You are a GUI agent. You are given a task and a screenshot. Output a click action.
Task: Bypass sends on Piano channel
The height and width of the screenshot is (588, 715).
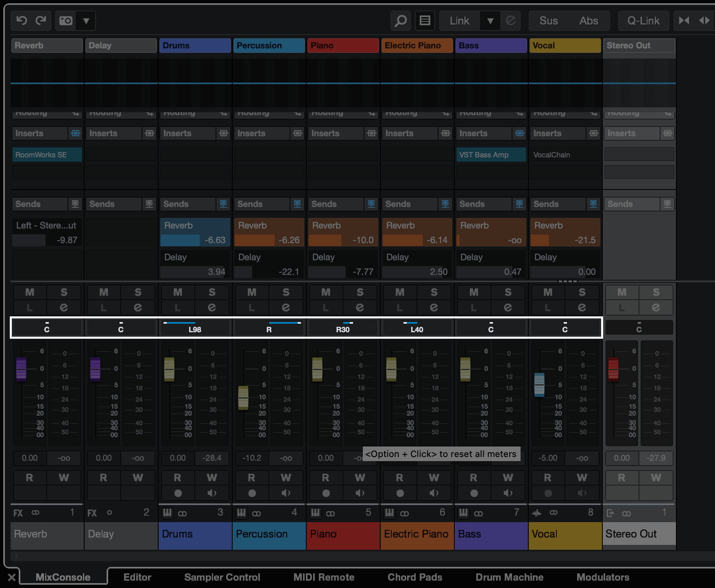(371, 204)
